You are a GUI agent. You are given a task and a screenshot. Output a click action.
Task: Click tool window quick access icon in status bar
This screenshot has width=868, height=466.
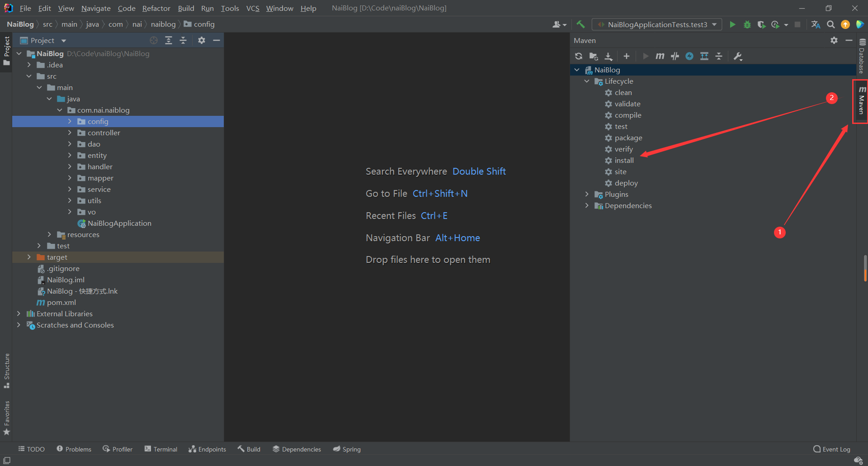tap(7, 460)
